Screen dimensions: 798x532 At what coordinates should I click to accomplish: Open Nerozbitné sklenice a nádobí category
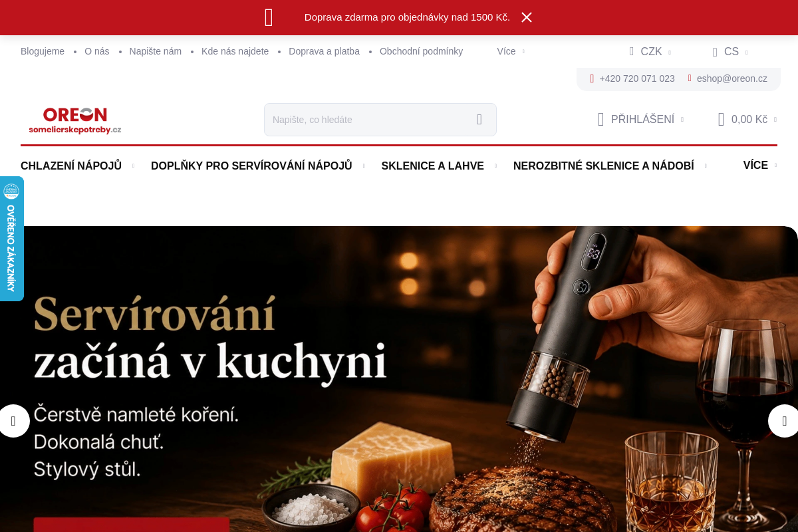click(604, 166)
